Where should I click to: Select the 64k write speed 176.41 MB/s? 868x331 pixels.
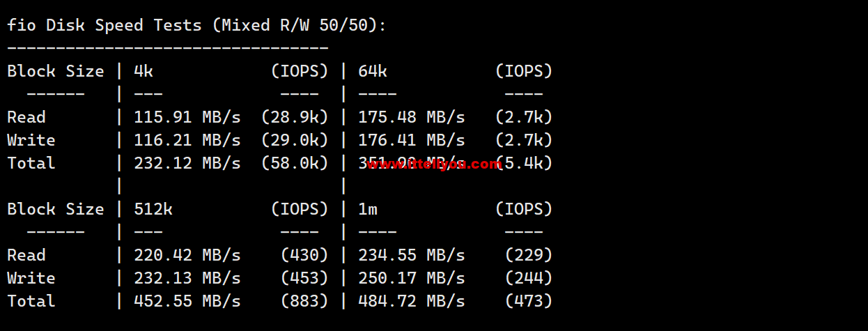pos(412,140)
